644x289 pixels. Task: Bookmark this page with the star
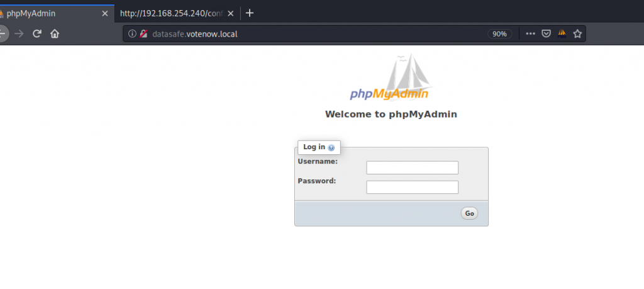coord(577,34)
